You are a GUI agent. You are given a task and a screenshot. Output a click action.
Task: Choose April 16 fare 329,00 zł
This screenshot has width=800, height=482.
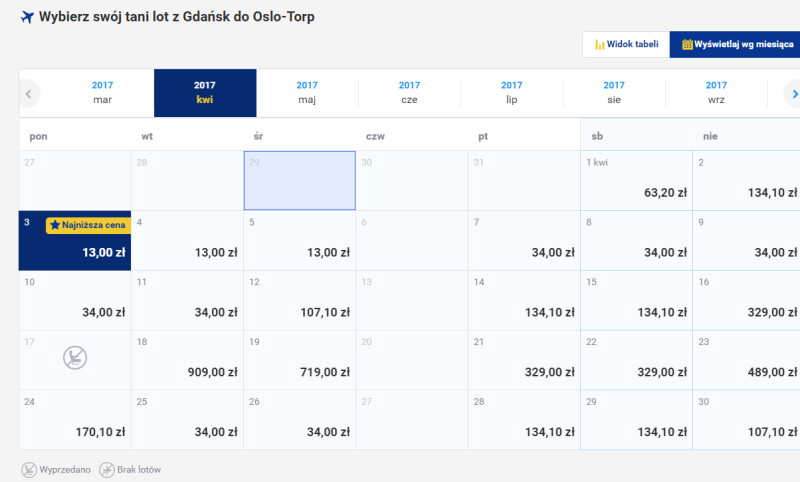pyautogui.click(x=746, y=300)
